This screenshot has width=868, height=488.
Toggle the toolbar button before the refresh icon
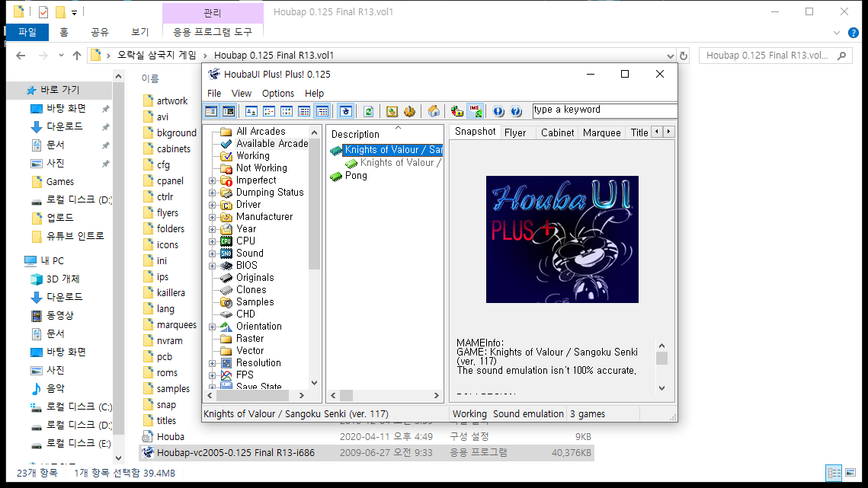coord(345,111)
